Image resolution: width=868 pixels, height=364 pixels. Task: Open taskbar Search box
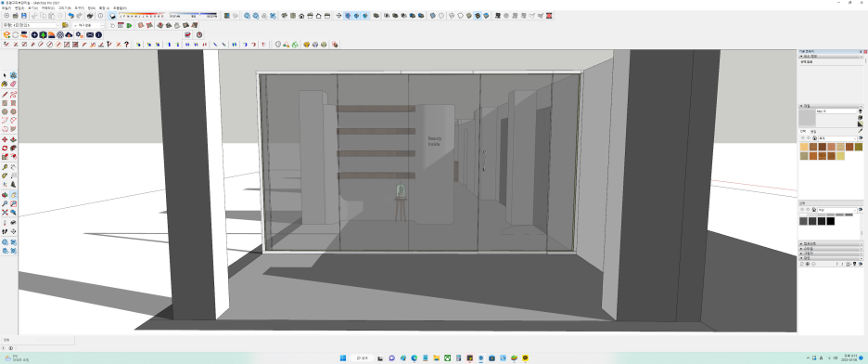click(x=362, y=357)
